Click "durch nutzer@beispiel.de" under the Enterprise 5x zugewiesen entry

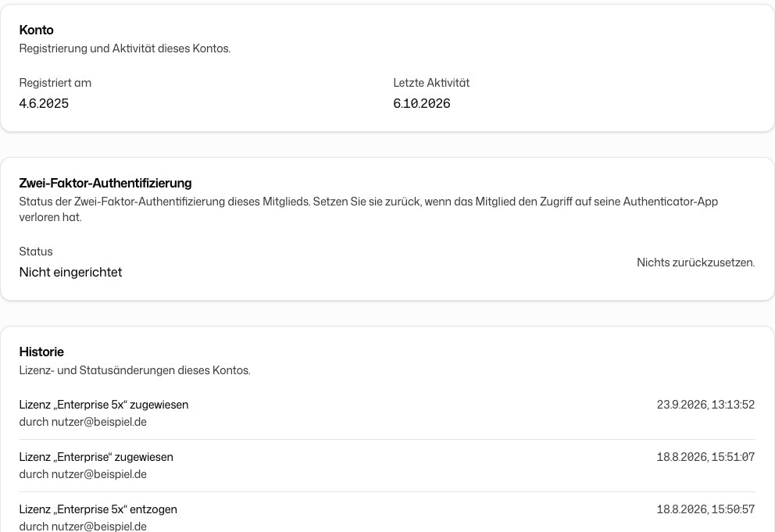tap(83, 422)
